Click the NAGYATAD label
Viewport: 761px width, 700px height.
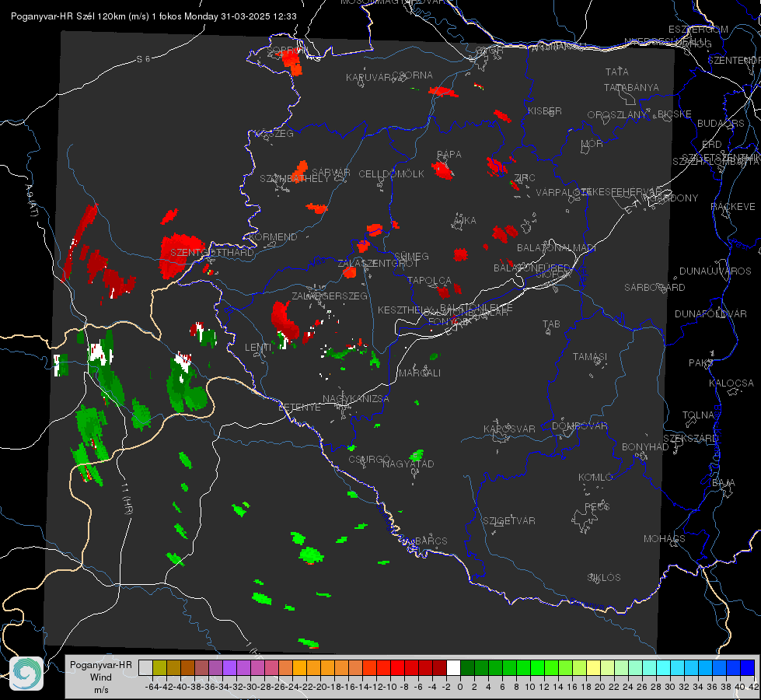pos(408,464)
